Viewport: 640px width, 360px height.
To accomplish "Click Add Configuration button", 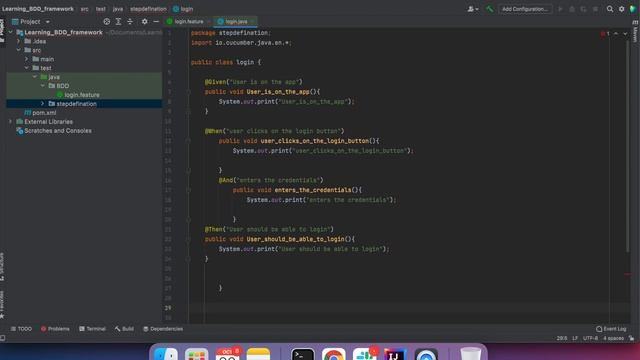I will coord(525,9).
